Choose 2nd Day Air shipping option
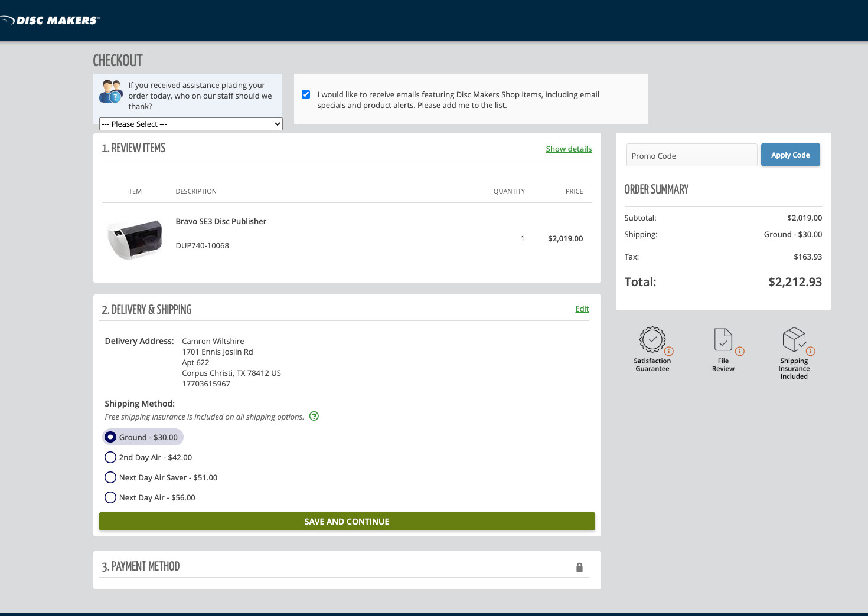 coord(110,457)
